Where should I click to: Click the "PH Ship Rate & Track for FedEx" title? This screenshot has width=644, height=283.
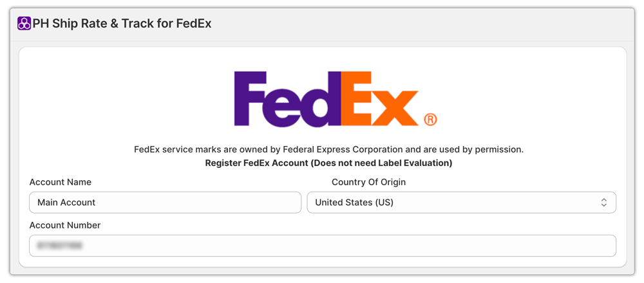click(122, 24)
